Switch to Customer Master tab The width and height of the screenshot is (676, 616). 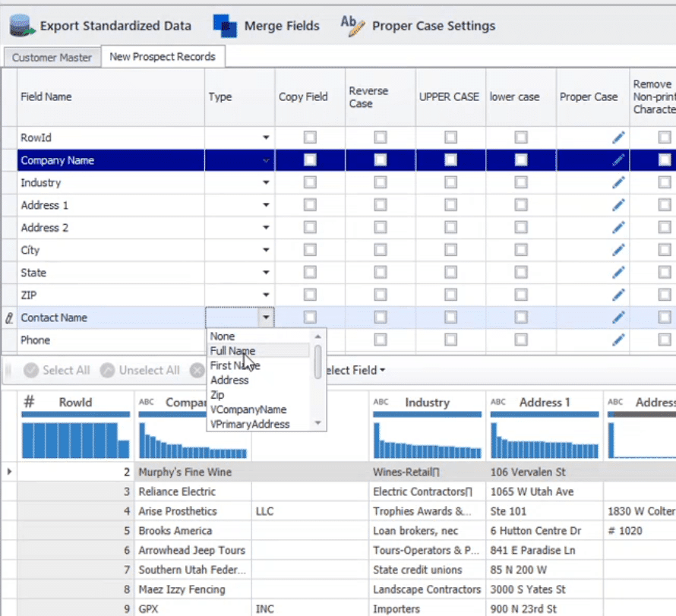tap(52, 57)
